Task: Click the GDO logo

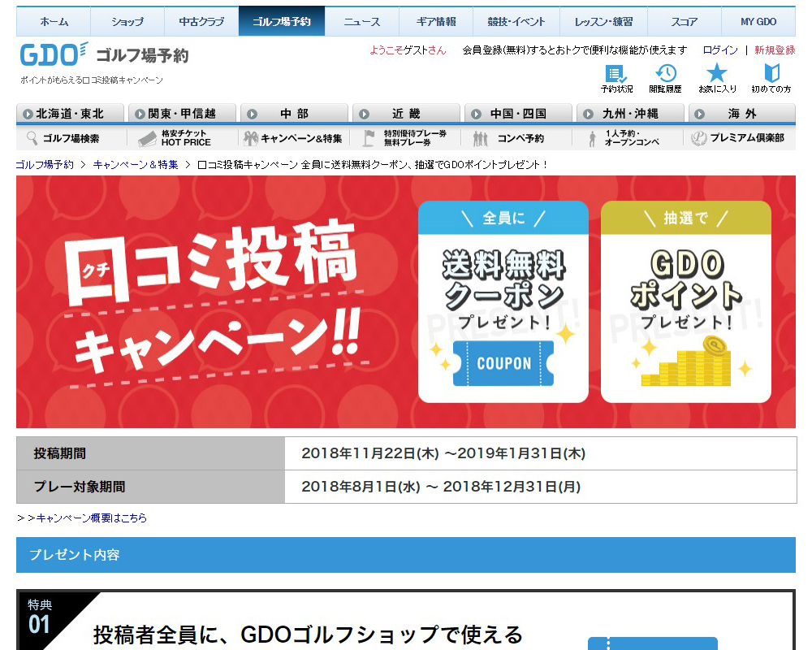Action: [x=54, y=54]
